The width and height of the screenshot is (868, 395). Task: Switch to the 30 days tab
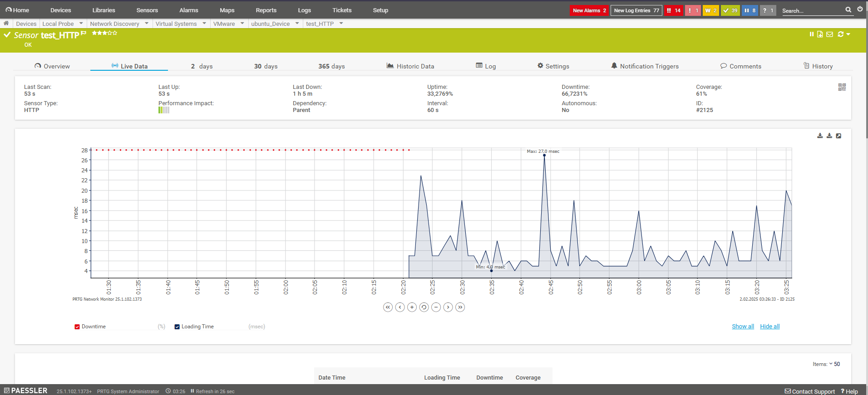(266, 66)
